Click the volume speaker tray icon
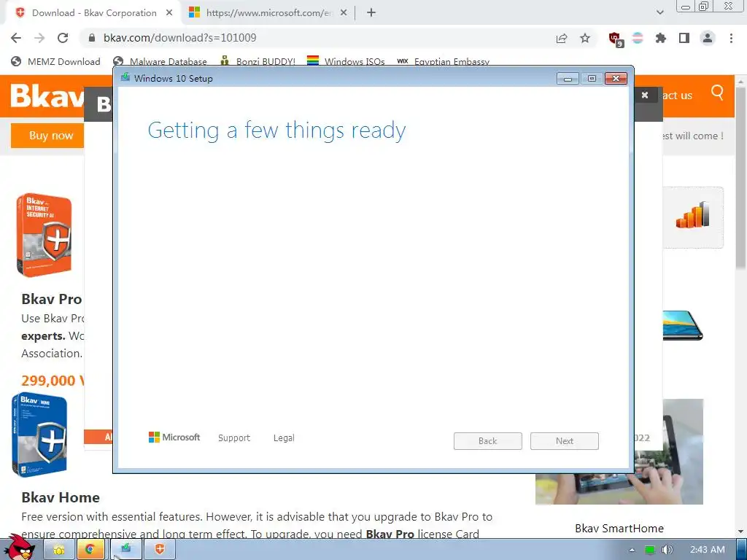This screenshot has height=560, width=747. (667, 550)
